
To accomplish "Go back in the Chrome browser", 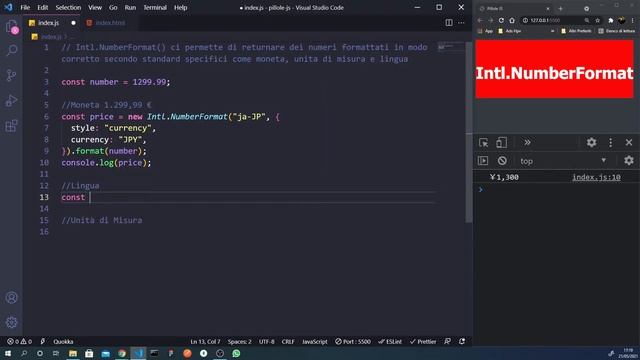I will point(480,20).
